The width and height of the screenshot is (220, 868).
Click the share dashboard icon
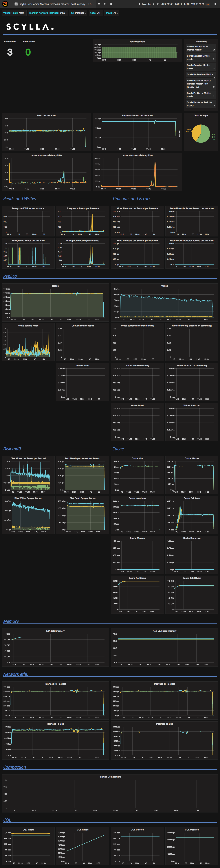pyautogui.click(x=99, y=4)
